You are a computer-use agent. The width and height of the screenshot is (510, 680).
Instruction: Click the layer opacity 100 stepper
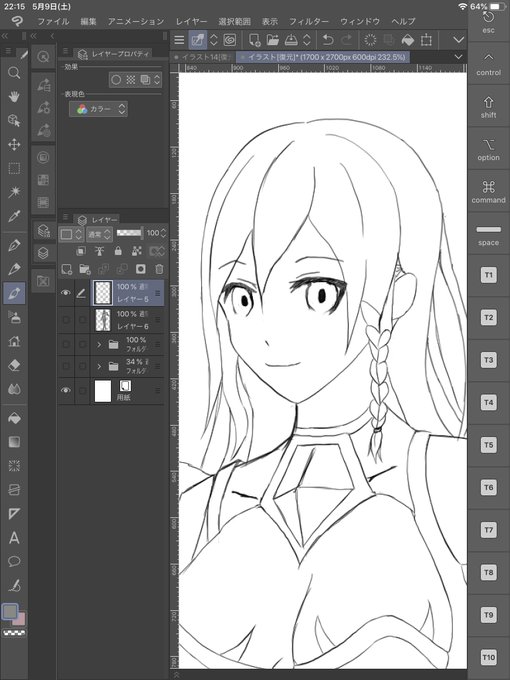pos(163,233)
